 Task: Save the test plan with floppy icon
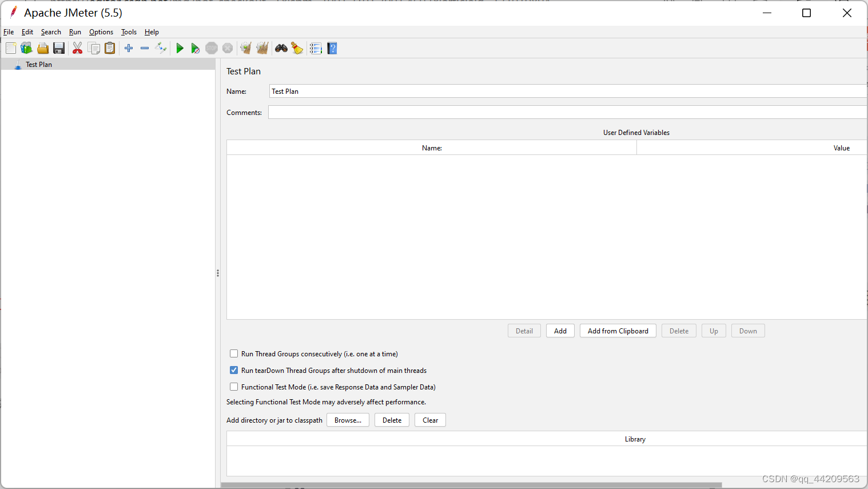[x=59, y=49]
